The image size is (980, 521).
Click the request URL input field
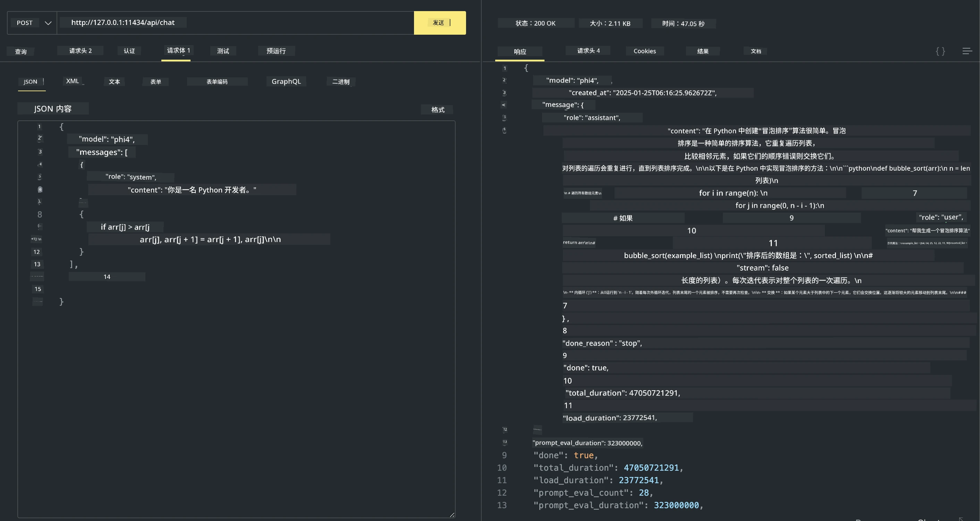click(x=235, y=23)
